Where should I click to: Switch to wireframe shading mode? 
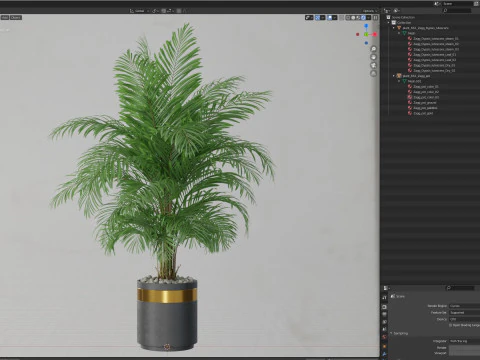click(x=348, y=18)
